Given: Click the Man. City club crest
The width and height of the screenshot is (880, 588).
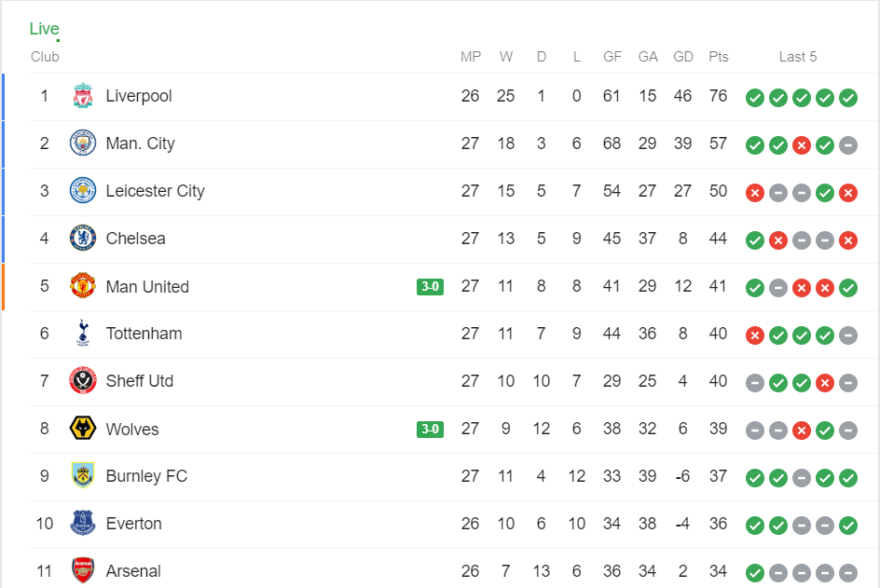Looking at the screenshot, I should pyautogui.click(x=83, y=144).
